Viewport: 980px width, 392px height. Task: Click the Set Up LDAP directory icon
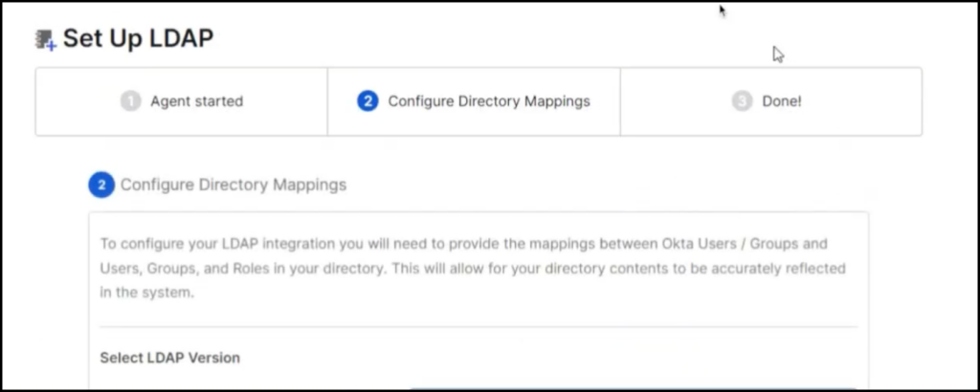pyautogui.click(x=45, y=39)
